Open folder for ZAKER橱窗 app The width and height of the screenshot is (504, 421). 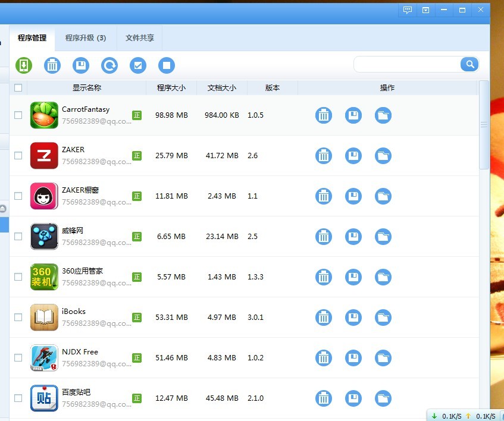(x=383, y=196)
